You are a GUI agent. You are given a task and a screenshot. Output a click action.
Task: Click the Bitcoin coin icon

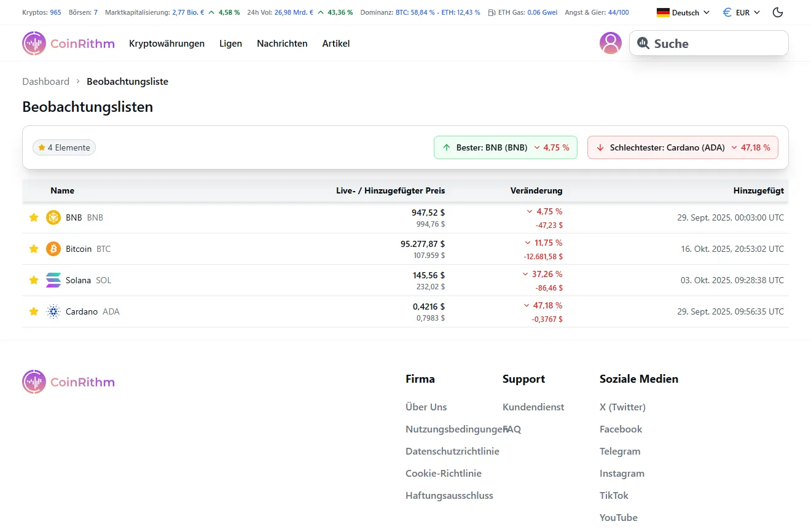pos(53,248)
